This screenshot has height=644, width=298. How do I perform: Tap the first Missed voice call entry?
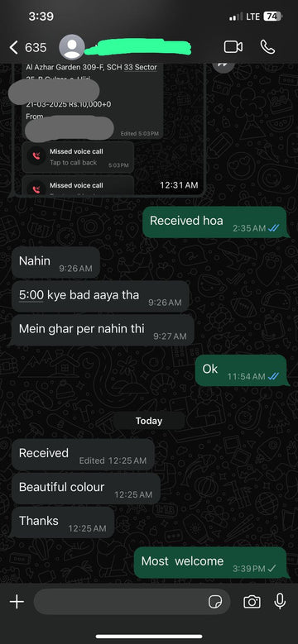77,157
